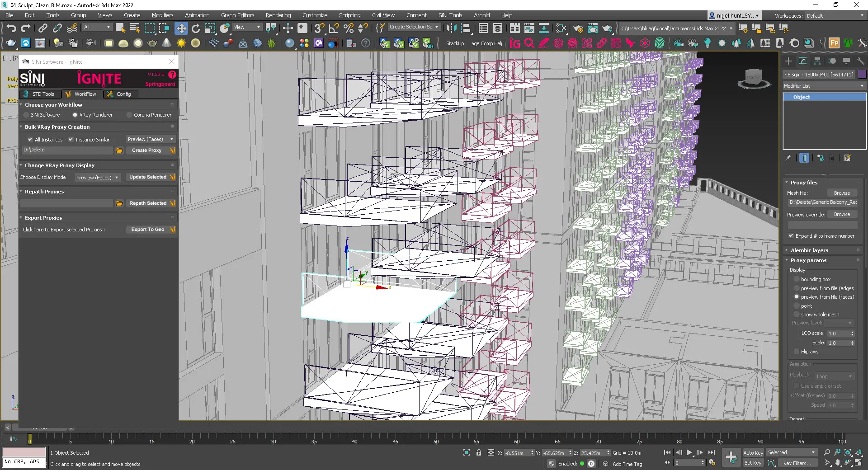Screen dimensions: 868x470
Task: Click the Select Object tool icon
Action: tap(120, 28)
